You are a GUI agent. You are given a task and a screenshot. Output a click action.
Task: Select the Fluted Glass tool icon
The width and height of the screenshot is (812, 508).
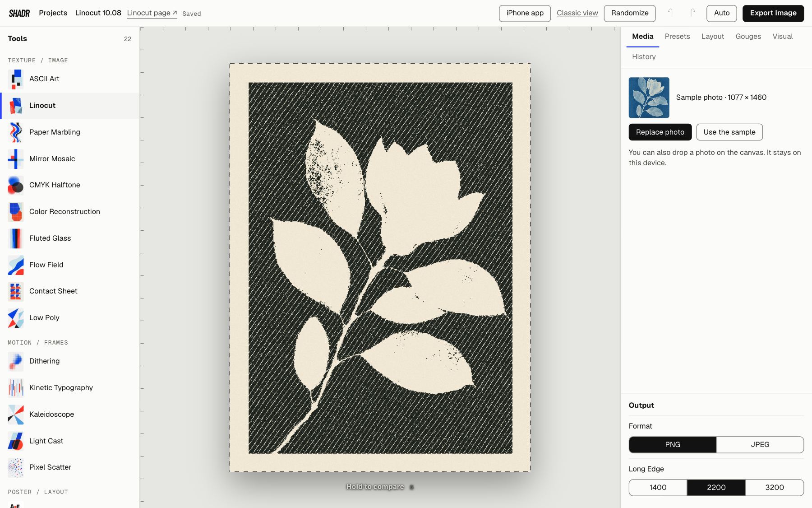click(16, 238)
